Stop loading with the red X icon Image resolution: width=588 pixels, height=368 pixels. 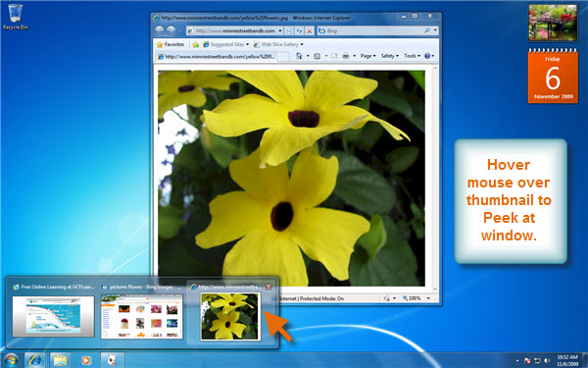(x=310, y=30)
